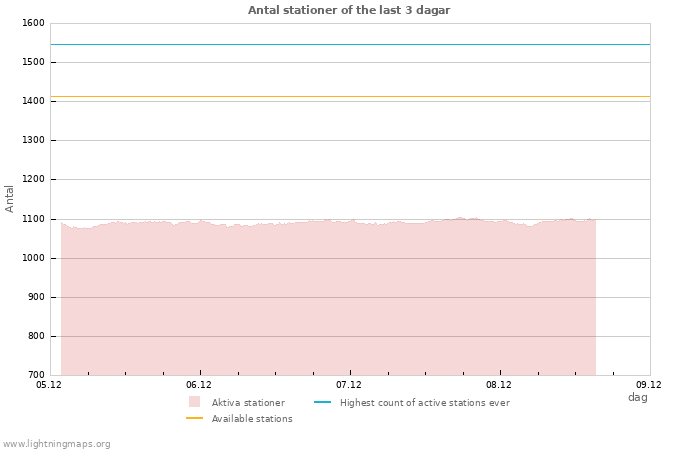Click the 08.12 date tick label
The width and height of the screenshot is (700, 450).
tap(499, 384)
